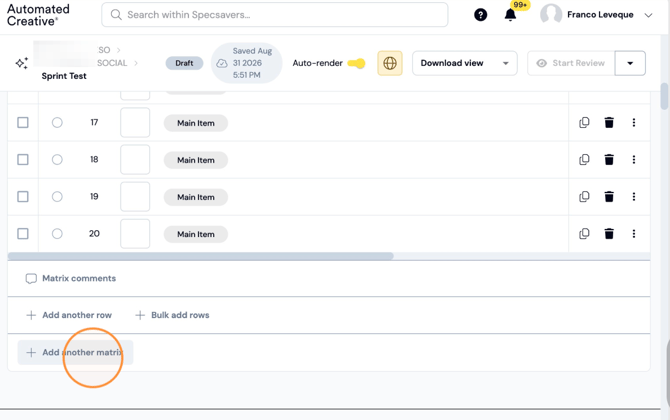Duplicate row 19 with copy icon
The width and height of the screenshot is (670, 420).
click(x=584, y=197)
